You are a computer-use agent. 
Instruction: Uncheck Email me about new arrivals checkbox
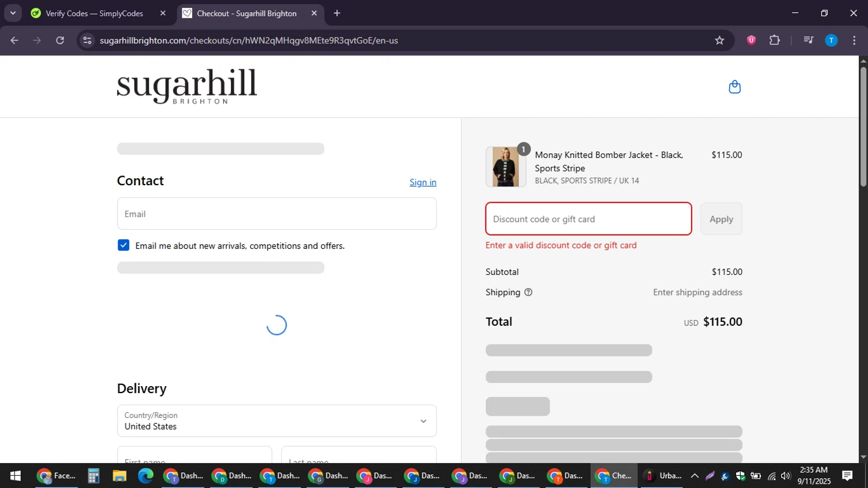pos(123,245)
